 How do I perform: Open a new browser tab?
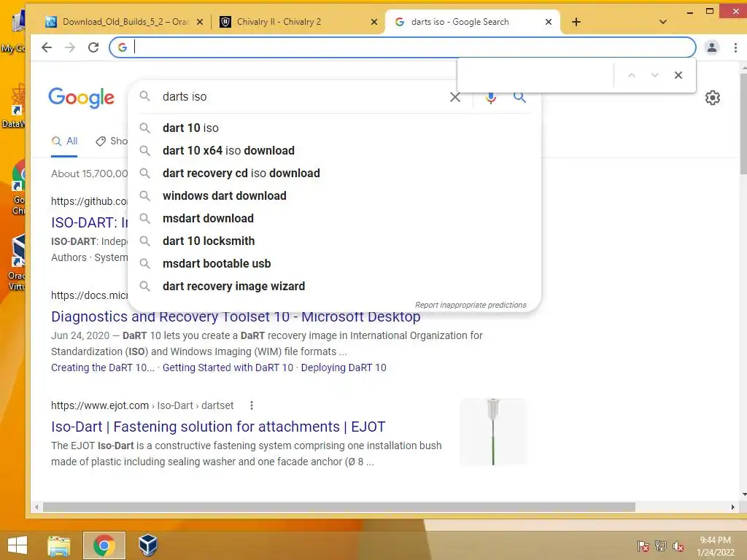point(576,22)
